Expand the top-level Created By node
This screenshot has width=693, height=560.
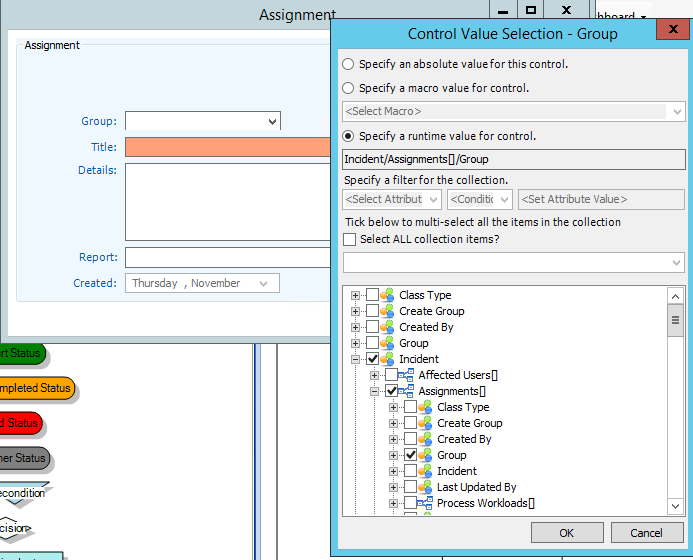point(355,327)
